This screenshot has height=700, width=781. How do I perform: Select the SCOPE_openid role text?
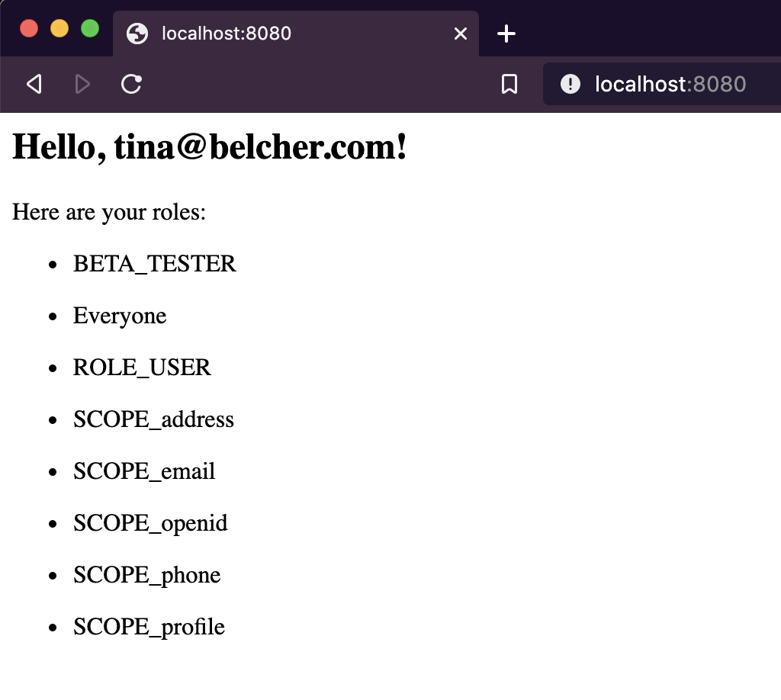pyautogui.click(x=150, y=523)
